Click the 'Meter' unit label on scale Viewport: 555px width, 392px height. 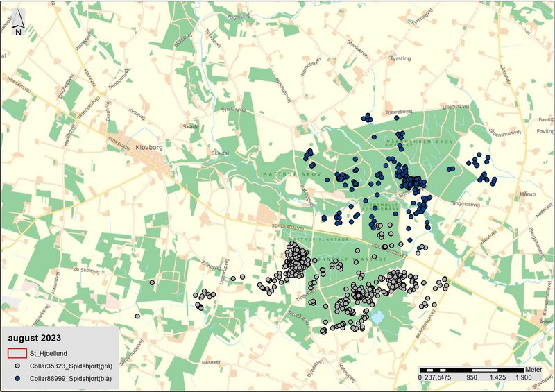[533, 369]
